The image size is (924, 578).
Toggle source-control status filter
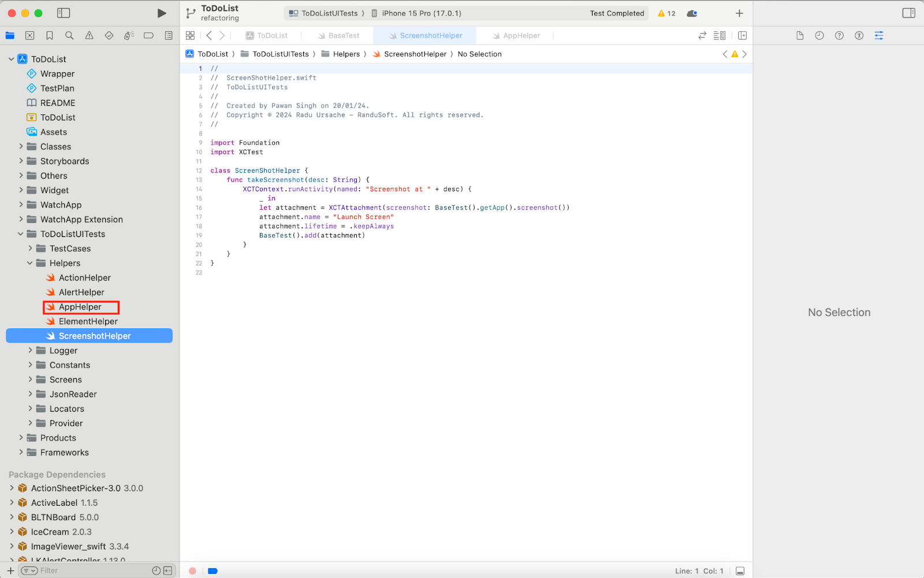(167, 570)
